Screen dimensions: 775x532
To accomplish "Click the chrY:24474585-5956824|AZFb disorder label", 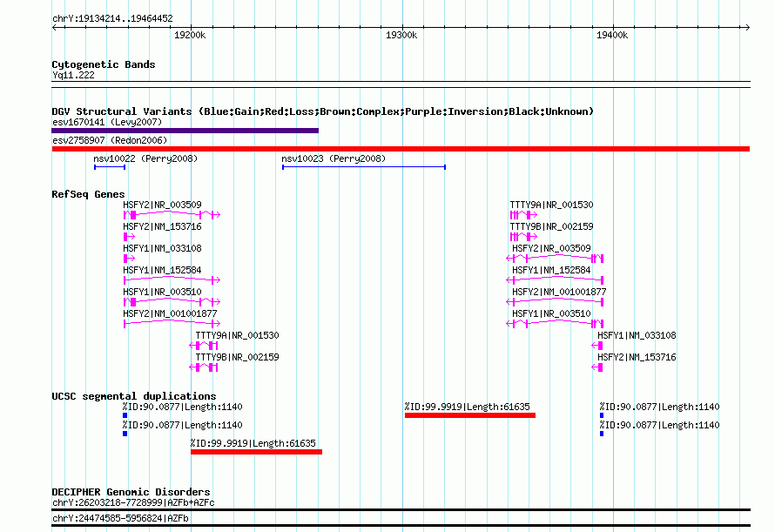I will tap(120, 519).
